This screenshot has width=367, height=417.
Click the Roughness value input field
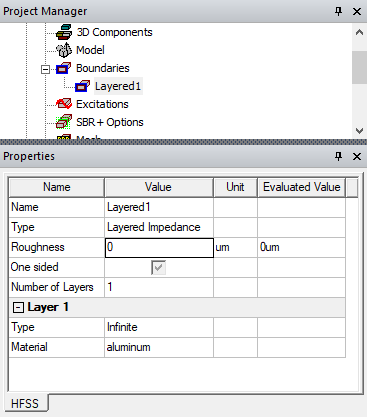click(x=159, y=247)
